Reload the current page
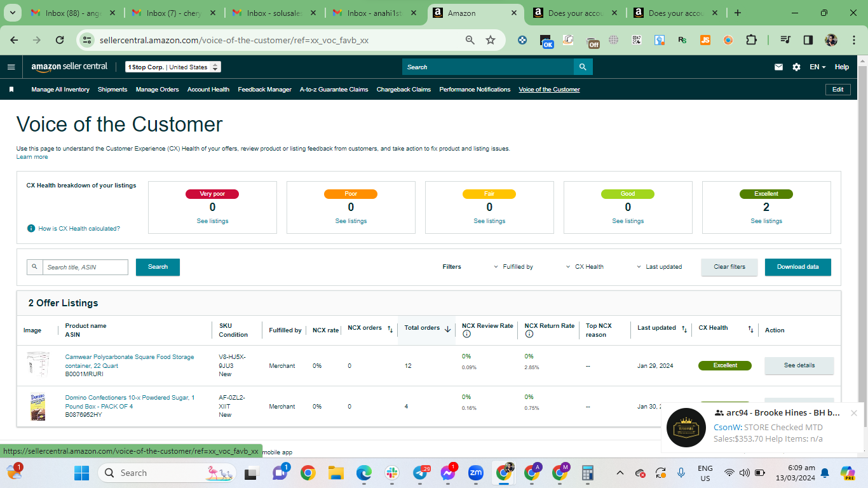 [60, 40]
